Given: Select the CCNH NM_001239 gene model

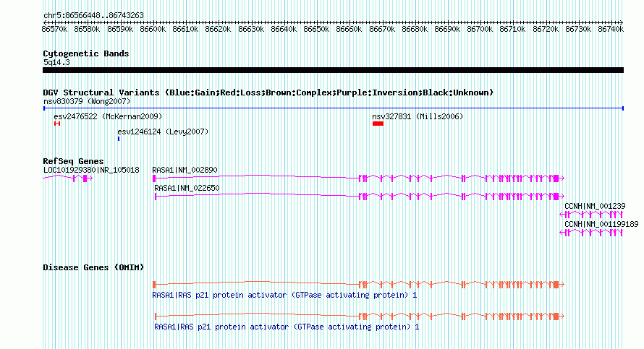Looking at the screenshot, I should pyautogui.click(x=591, y=214).
